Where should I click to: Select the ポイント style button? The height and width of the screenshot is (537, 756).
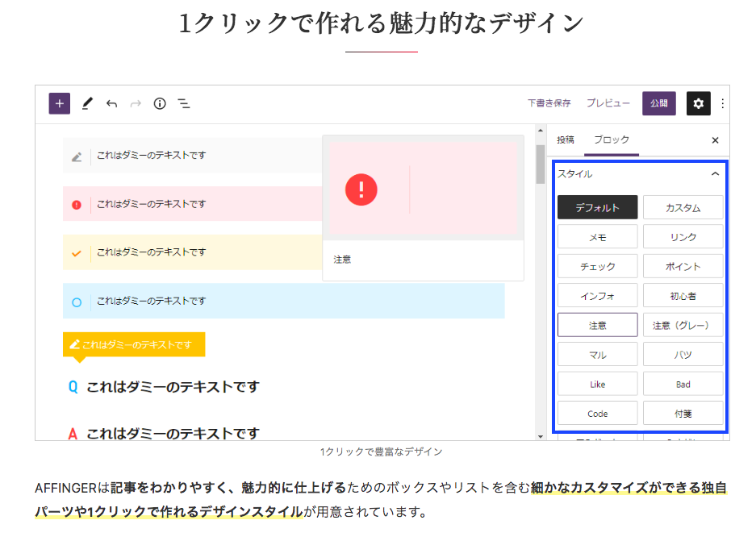(x=683, y=266)
